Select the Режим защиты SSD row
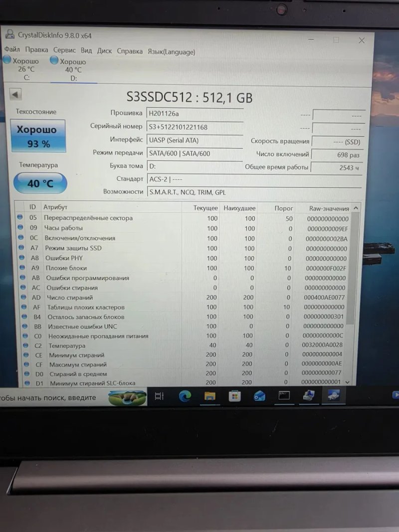 pyautogui.click(x=183, y=248)
